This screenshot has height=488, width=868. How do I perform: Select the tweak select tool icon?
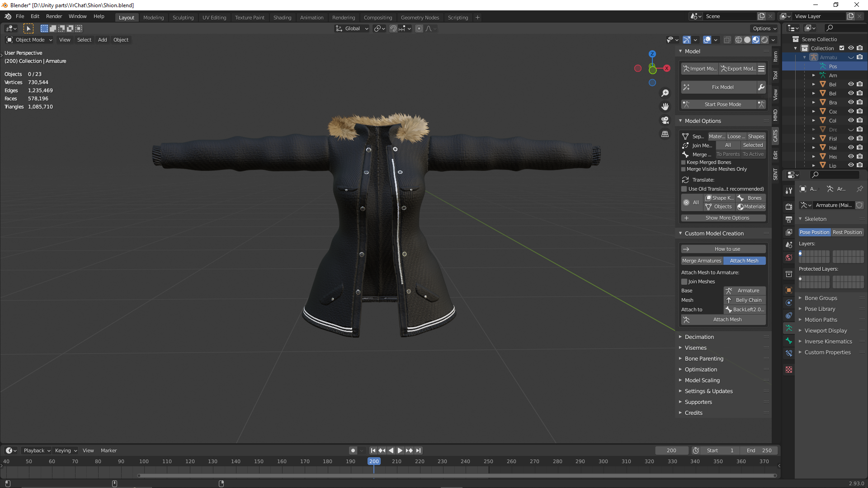point(28,28)
